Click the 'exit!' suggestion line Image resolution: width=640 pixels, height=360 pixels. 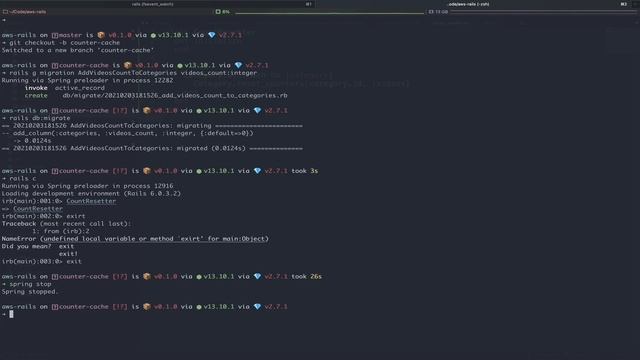point(68,254)
